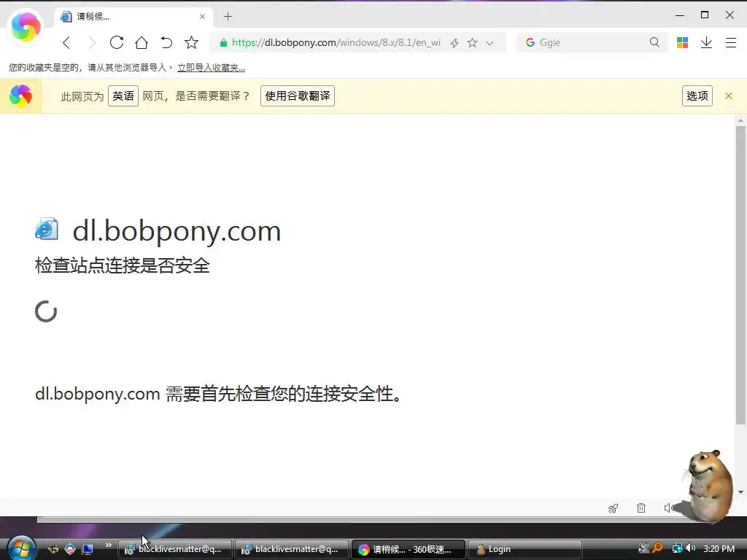Focus the Google search box
The width and height of the screenshot is (747, 560).
point(592,42)
